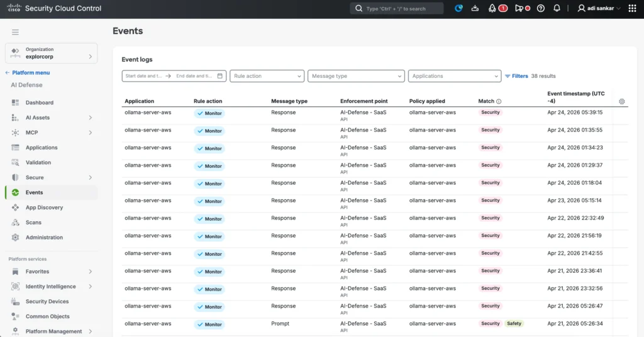Open the Dashboard menu item

[x=52, y=102]
